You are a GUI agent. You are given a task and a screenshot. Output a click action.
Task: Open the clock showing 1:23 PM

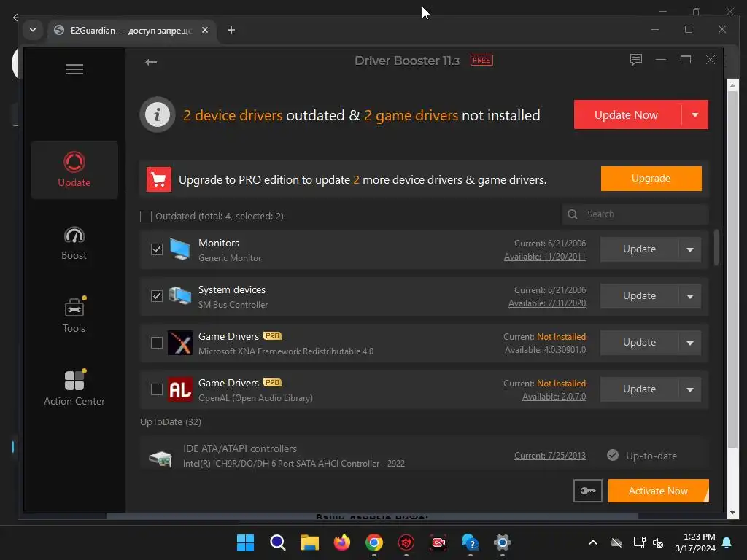pos(695,542)
